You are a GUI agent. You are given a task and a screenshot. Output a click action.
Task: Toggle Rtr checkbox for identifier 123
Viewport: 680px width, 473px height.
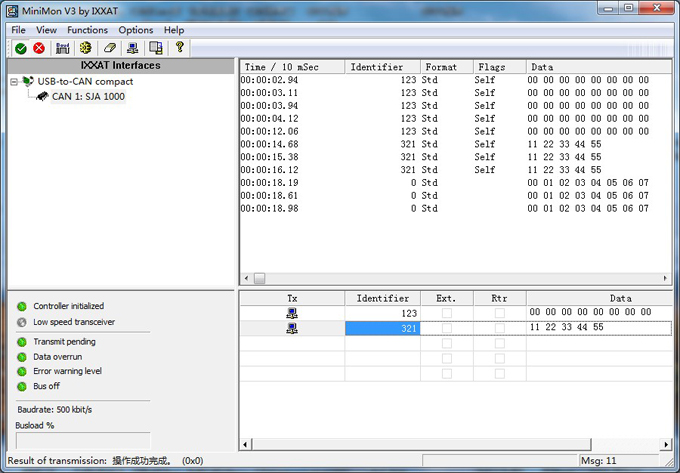point(499,313)
